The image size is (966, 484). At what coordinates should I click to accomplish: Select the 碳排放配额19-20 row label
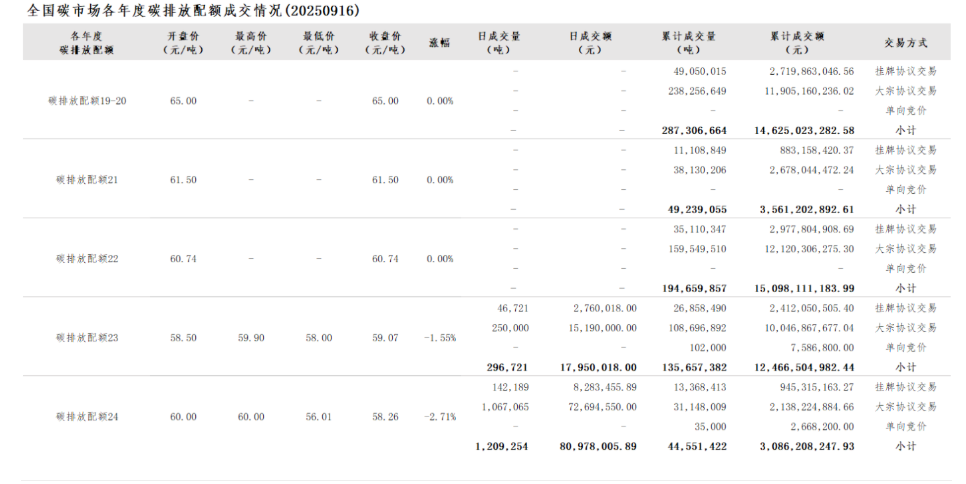[x=87, y=101]
